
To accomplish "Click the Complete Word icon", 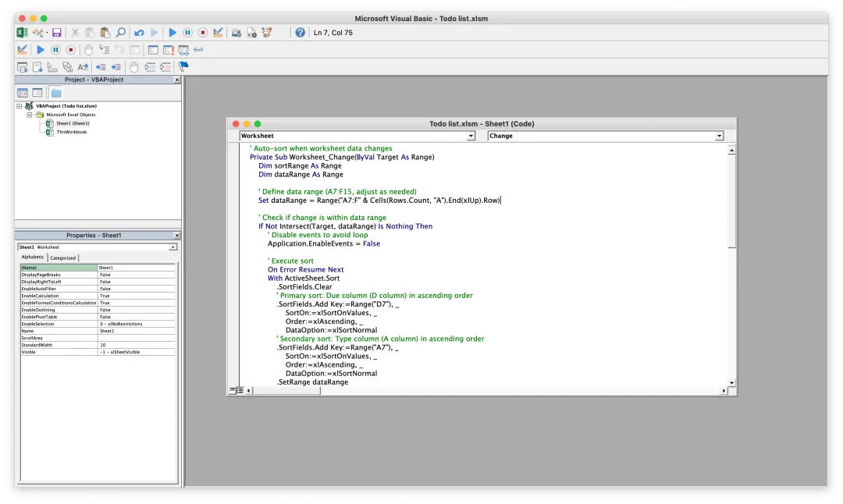I will click(x=83, y=66).
